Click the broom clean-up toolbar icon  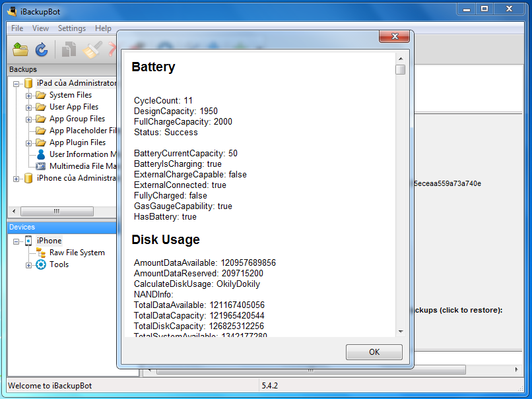(92, 49)
